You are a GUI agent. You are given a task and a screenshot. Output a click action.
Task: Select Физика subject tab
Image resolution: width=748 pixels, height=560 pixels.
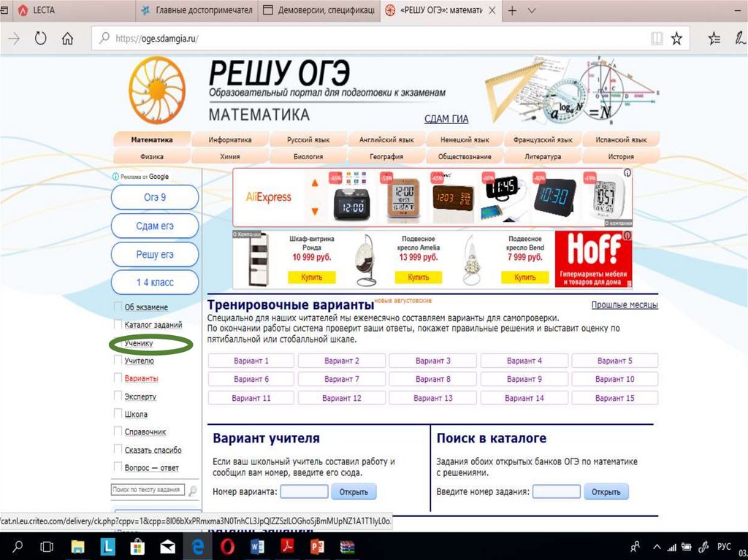152,156
